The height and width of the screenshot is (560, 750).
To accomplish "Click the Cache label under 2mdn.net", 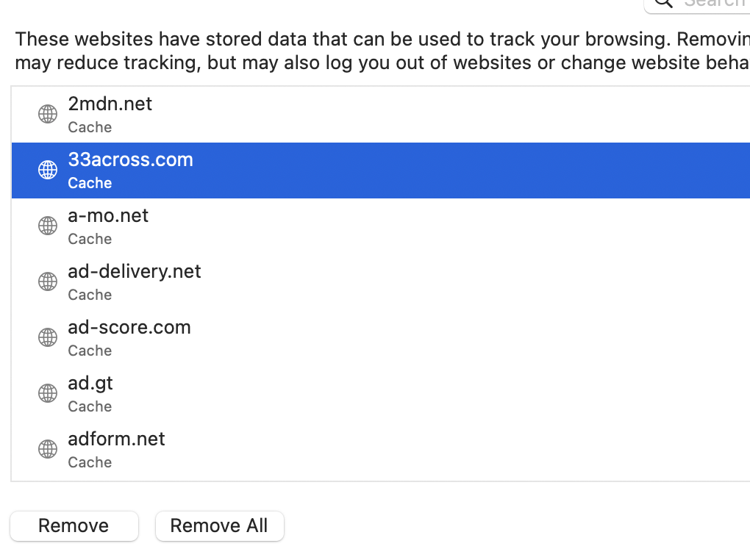I will (90, 127).
